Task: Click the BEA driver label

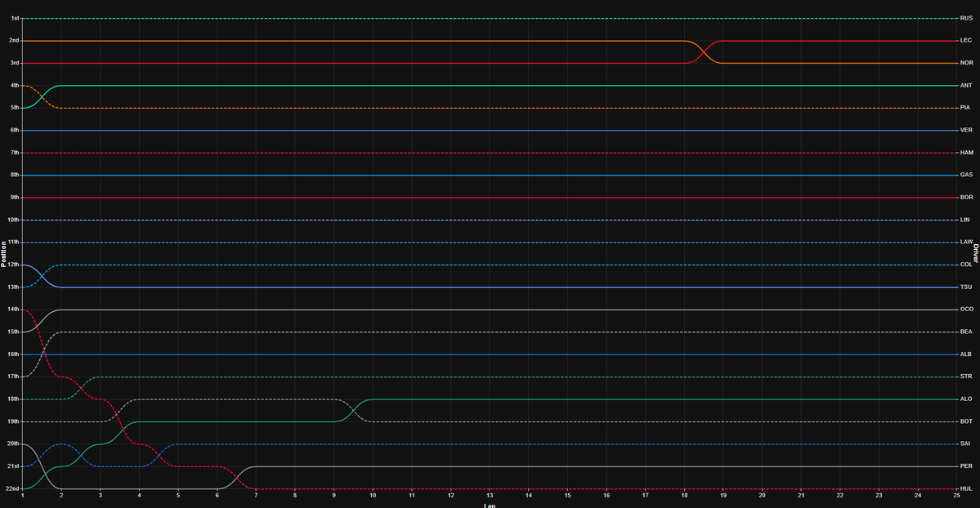Action: pos(966,332)
